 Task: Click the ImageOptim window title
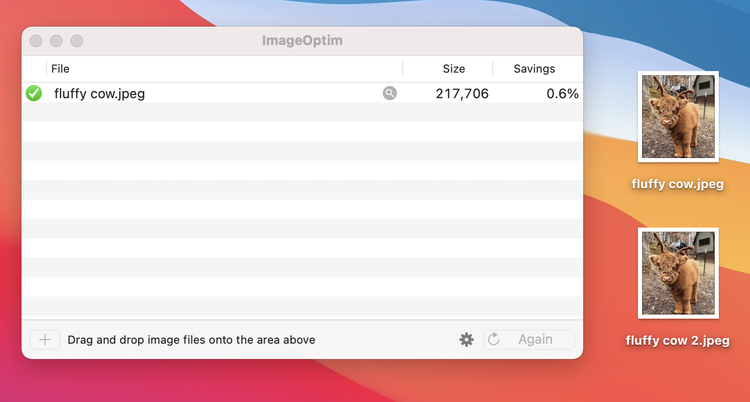pos(302,41)
